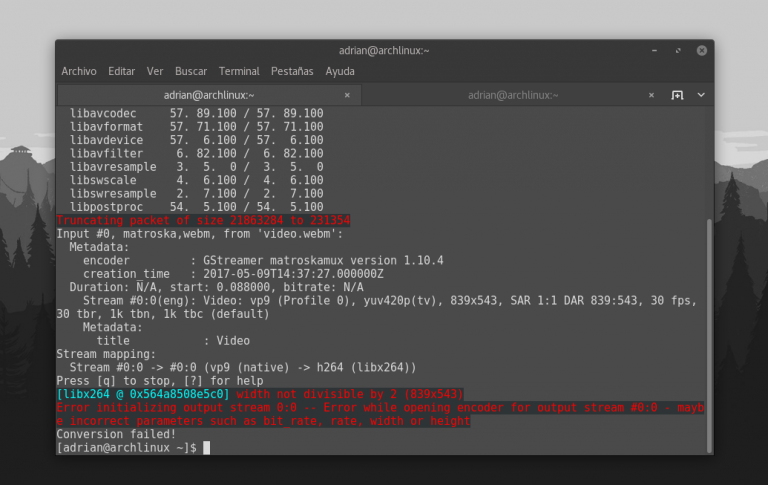Close the first adrian@archlinux tab

point(347,95)
